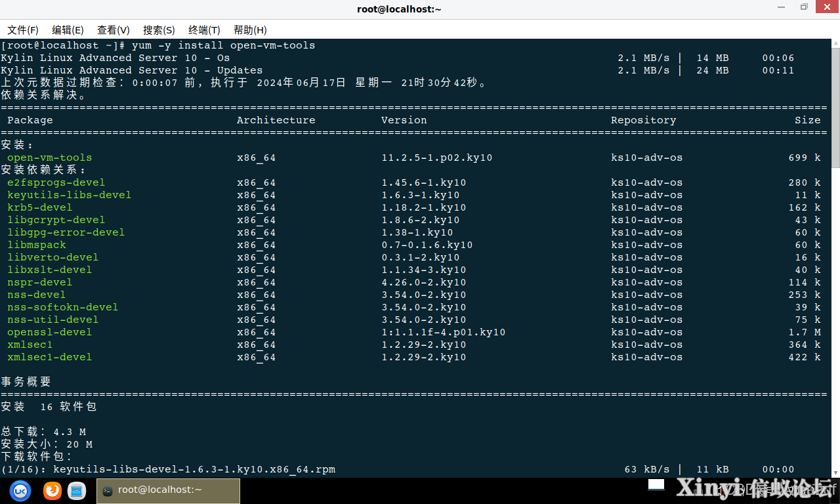Click the krb5-devel package name
840x504 pixels.
coord(39,207)
